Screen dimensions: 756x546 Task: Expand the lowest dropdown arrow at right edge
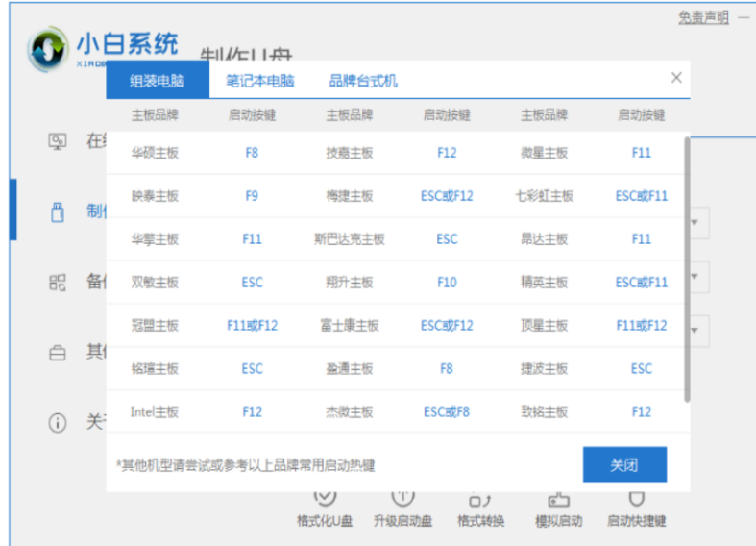[695, 331]
